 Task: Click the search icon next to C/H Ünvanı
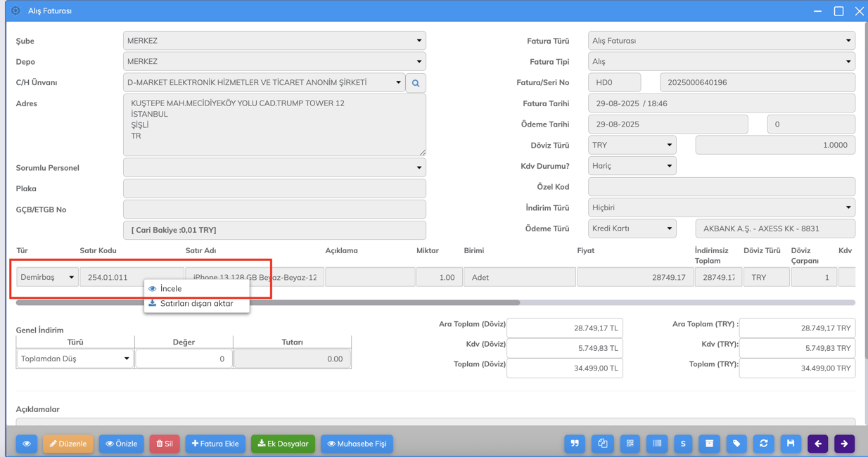click(x=416, y=83)
